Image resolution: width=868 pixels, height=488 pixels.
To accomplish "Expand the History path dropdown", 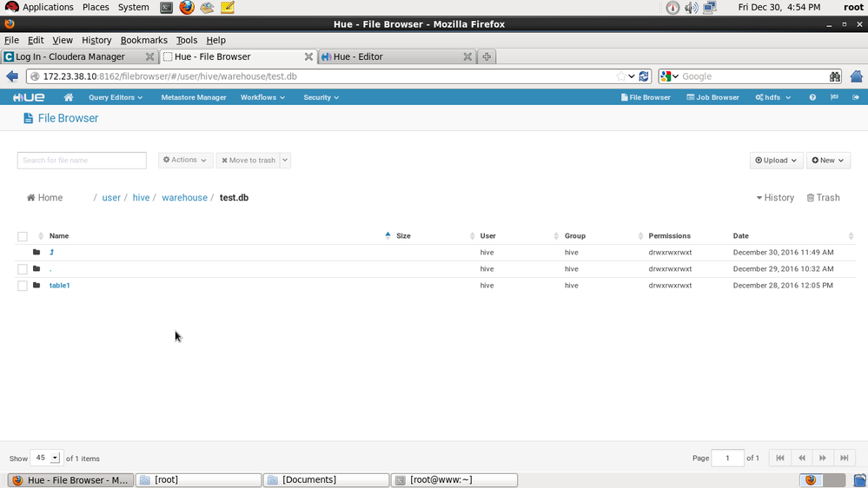I will point(775,197).
